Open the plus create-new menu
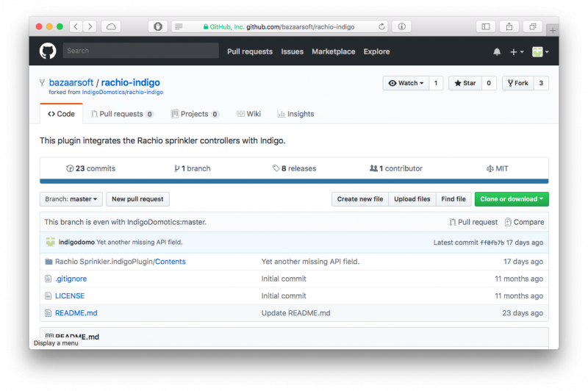 tap(517, 51)
